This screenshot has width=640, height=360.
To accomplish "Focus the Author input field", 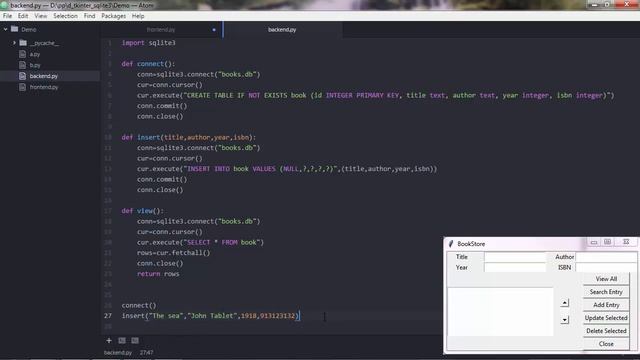I will tap(606, 257).
